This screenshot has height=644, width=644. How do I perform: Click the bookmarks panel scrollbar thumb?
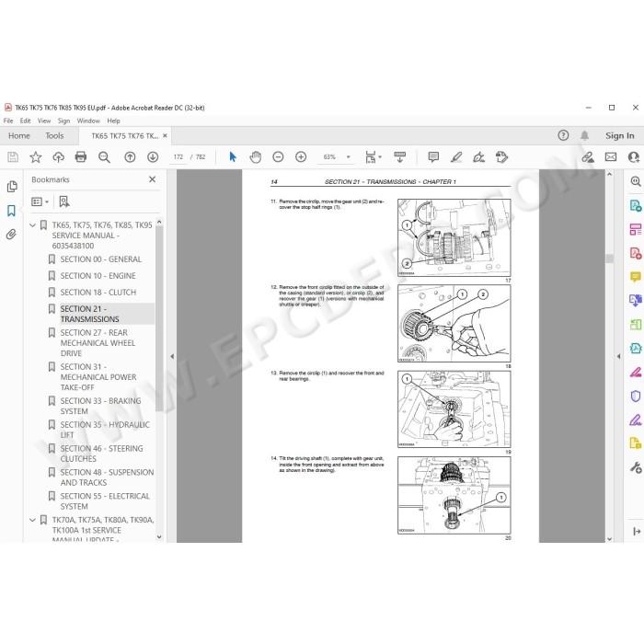159,318
